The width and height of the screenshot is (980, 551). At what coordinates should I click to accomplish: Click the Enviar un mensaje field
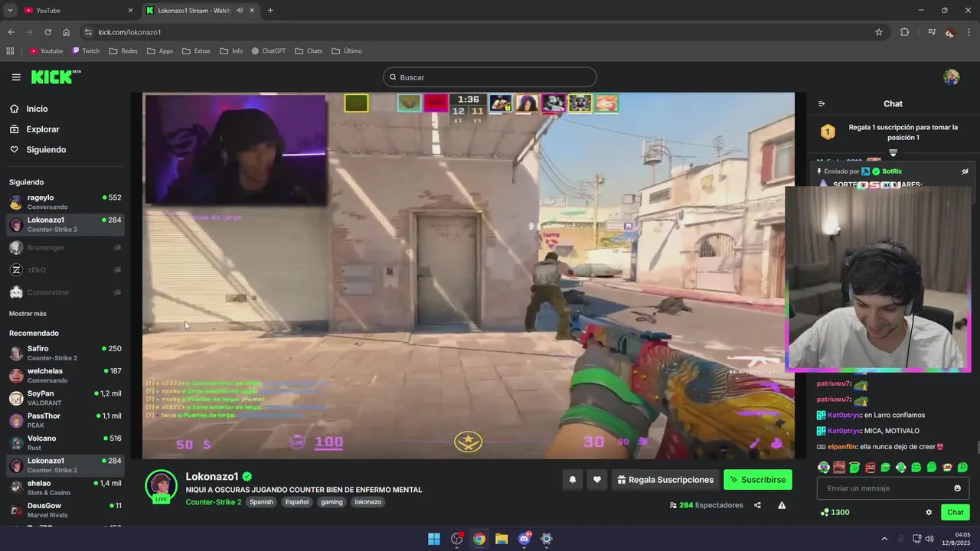click(893, 488)
